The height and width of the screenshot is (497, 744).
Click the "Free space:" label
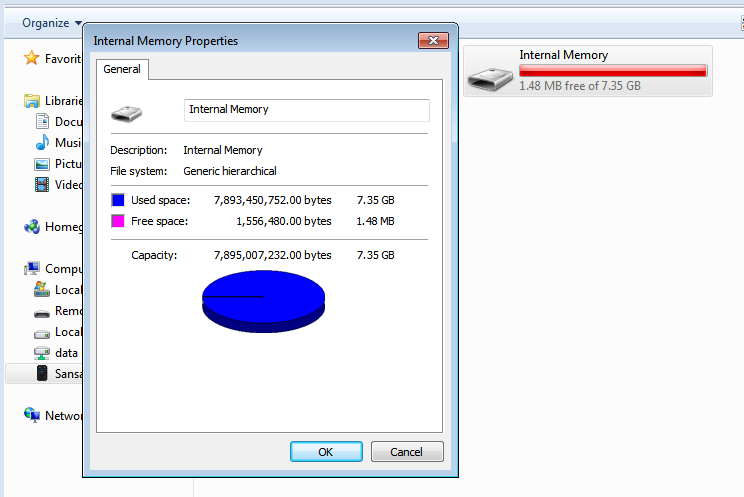(159, 221)
